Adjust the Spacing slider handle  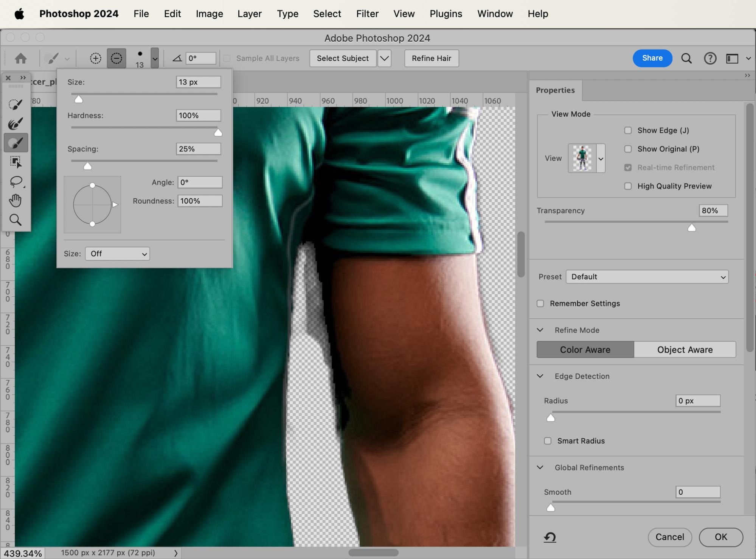coord(87,166)
